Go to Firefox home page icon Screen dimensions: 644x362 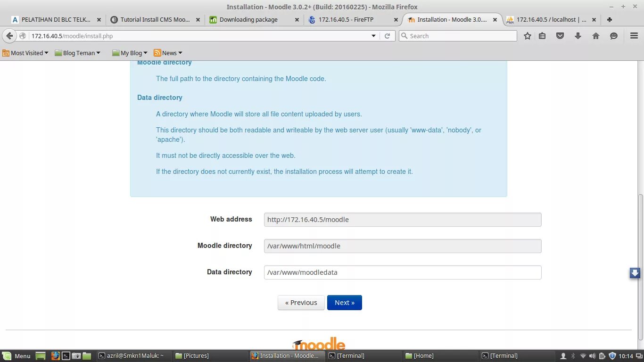click(x=596, y=36)
